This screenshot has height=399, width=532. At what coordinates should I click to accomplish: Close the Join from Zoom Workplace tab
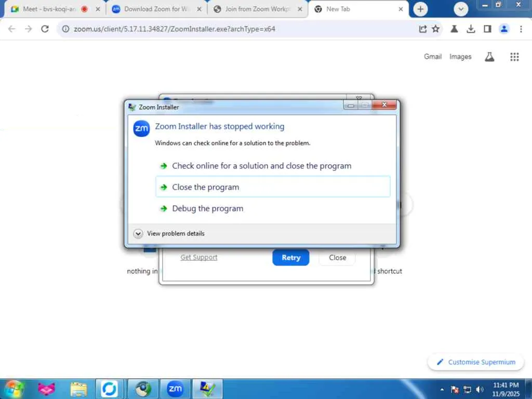coord(300,9)
